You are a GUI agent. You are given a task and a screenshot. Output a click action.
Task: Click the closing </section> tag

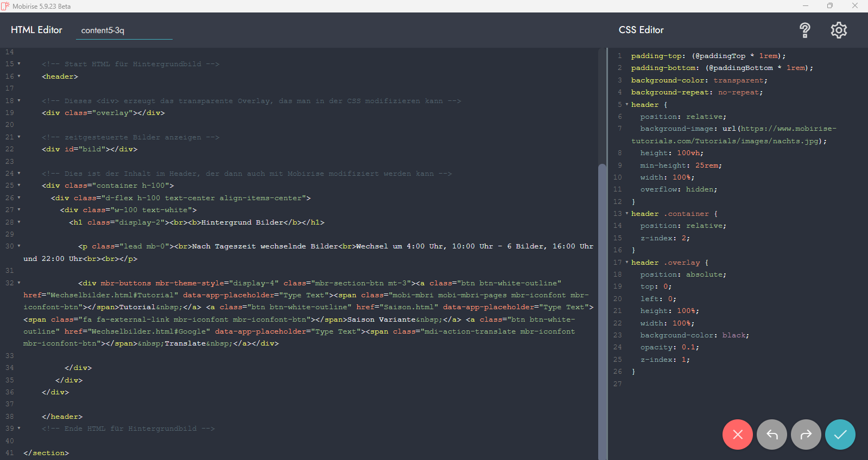[x=46, y=453]
